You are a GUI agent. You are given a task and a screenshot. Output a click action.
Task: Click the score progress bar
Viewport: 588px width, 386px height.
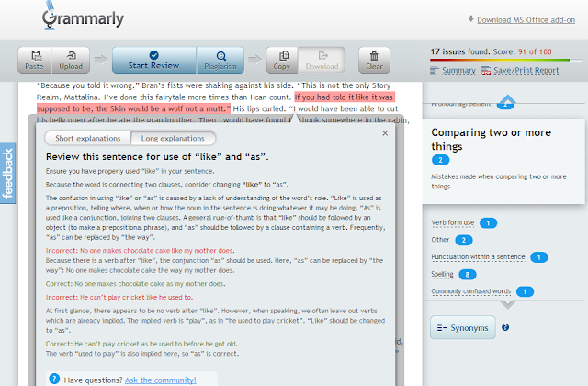506,60
